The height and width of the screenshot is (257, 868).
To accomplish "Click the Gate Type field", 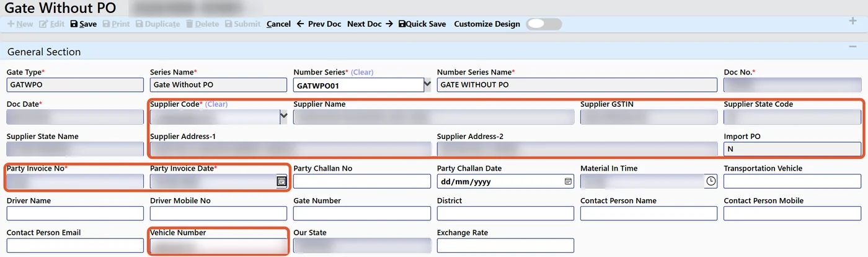I will click(x=75, y=84).
